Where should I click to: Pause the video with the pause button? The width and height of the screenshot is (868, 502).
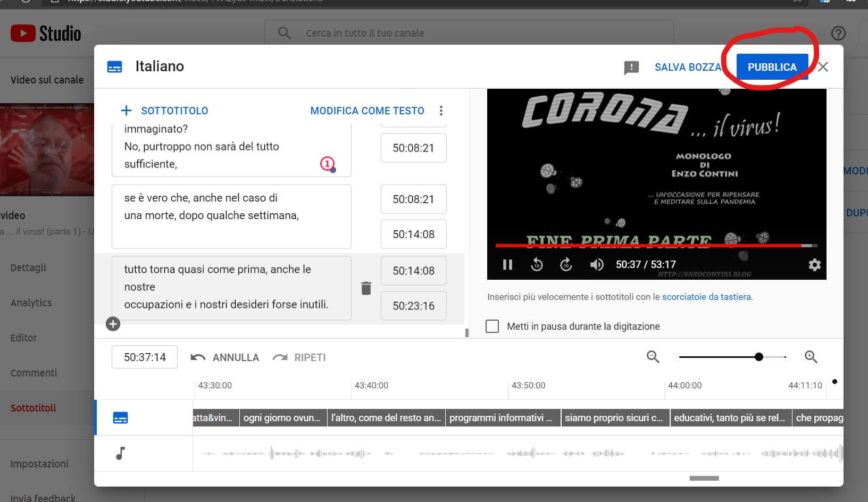[x=507, y=264]
